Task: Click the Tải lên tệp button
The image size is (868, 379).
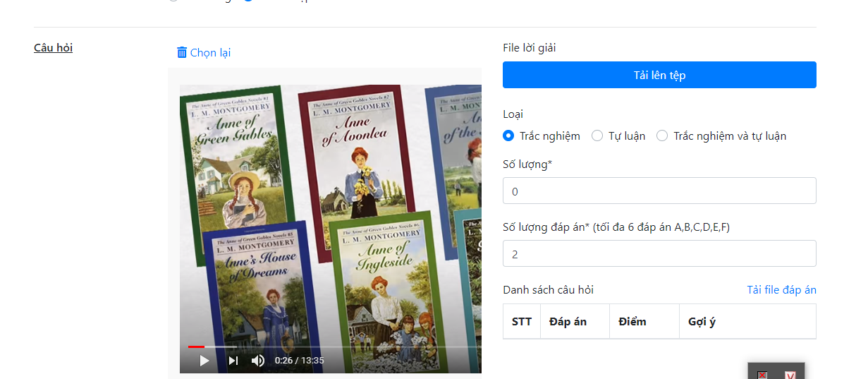Action: click(659, 75)
